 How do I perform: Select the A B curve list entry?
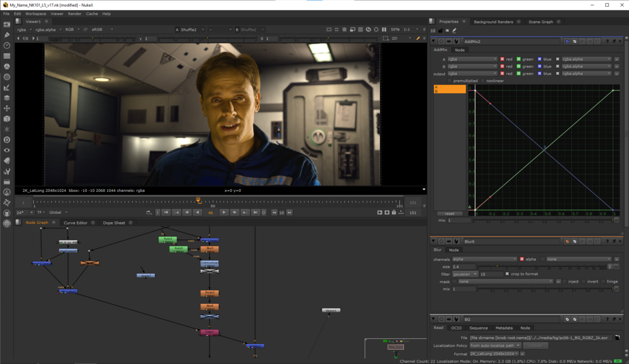(x=449, y=89)
